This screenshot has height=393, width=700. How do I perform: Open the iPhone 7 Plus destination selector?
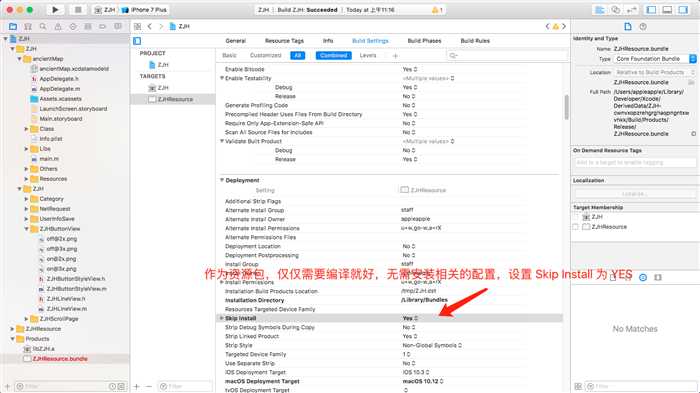(x=144, y=9)
